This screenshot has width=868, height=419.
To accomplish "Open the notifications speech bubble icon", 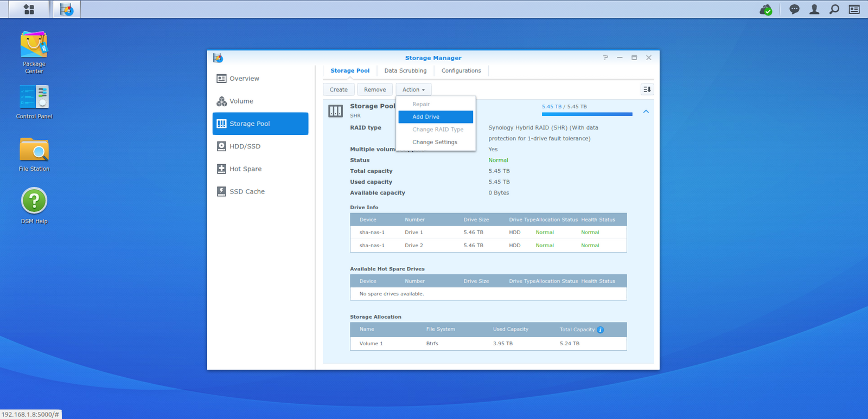I will [794, 9].
